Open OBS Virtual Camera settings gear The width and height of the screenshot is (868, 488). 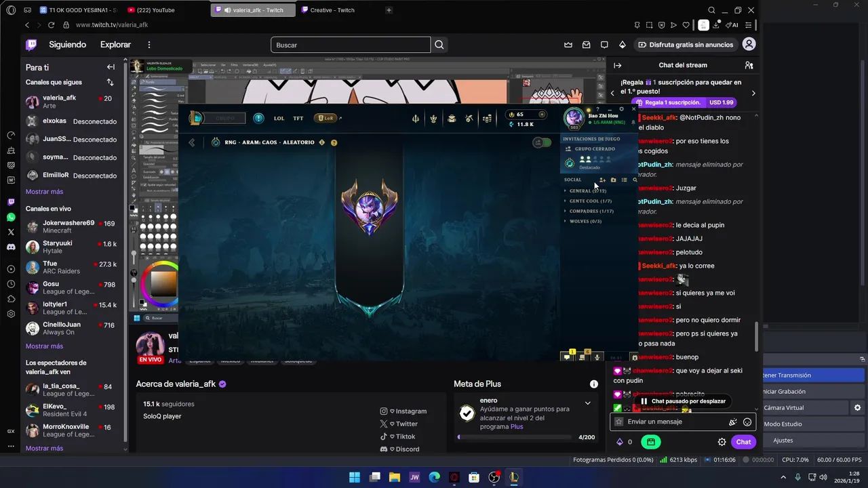tap(857, 407)
